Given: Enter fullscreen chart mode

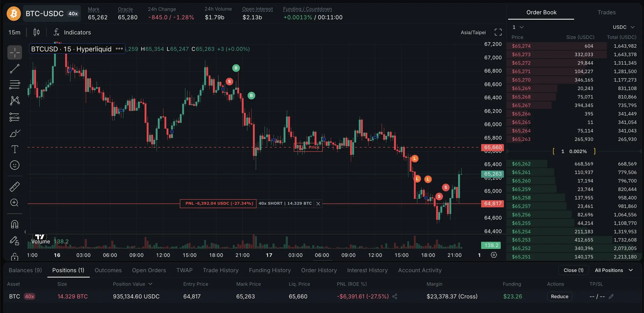Looking at the screenshot, I should pos(498,32).
